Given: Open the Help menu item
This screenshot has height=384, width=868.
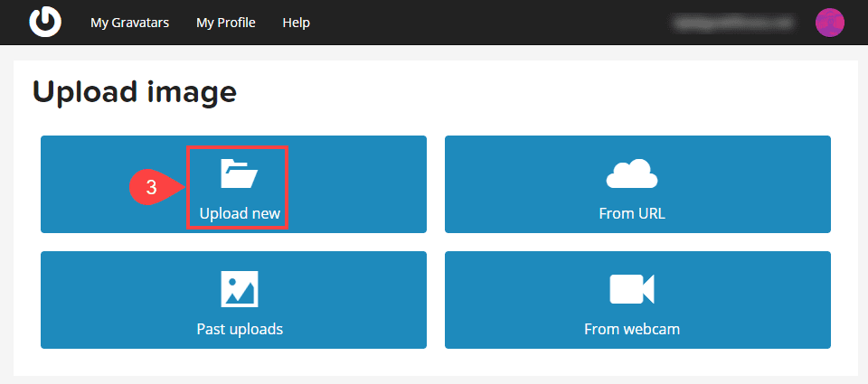Looking at the screenshot, I should [x=296, y=23].
